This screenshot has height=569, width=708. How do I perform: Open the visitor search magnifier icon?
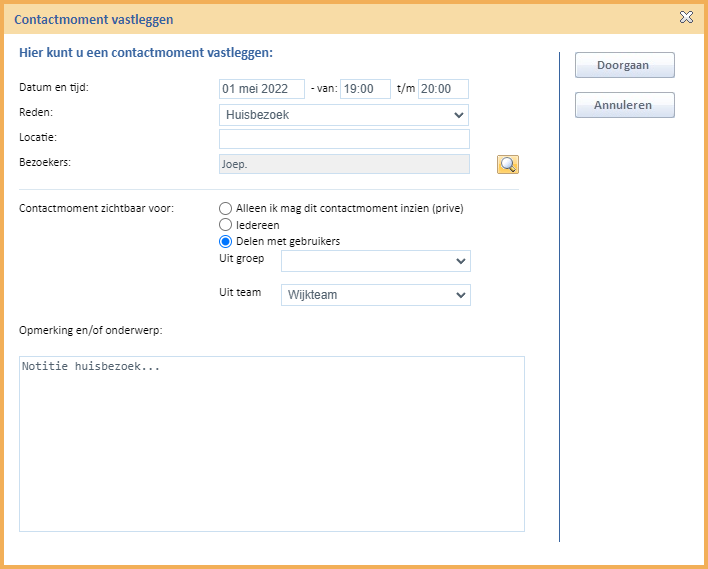508,164
